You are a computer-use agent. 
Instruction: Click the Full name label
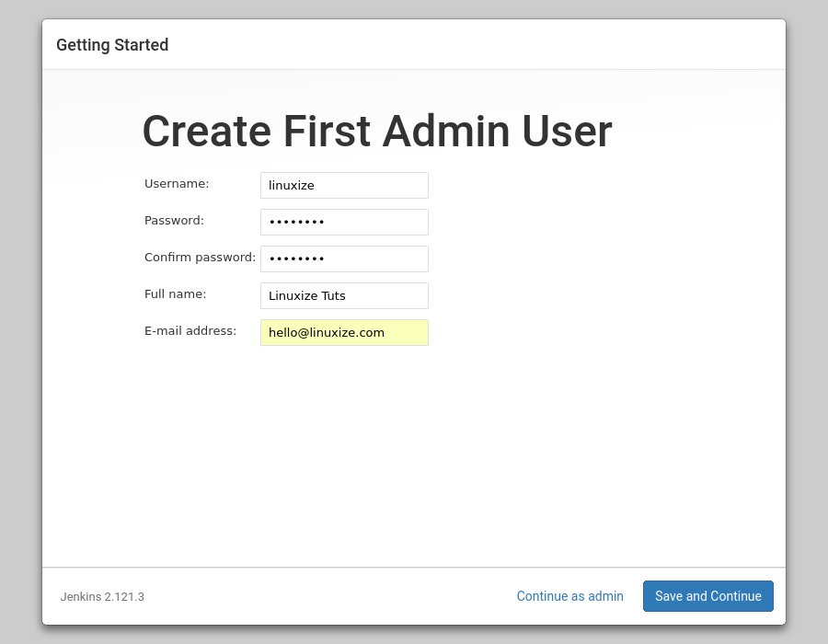point(175,294)
